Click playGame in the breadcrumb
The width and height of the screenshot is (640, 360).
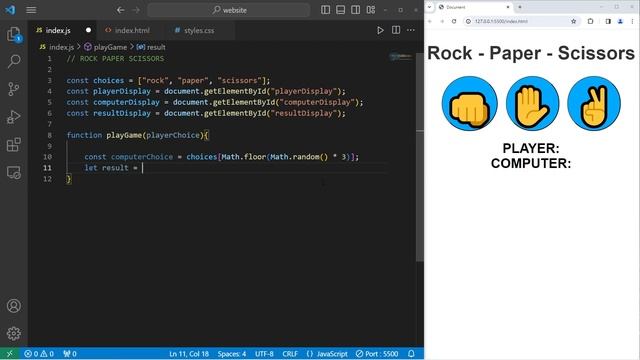point(110,47)
